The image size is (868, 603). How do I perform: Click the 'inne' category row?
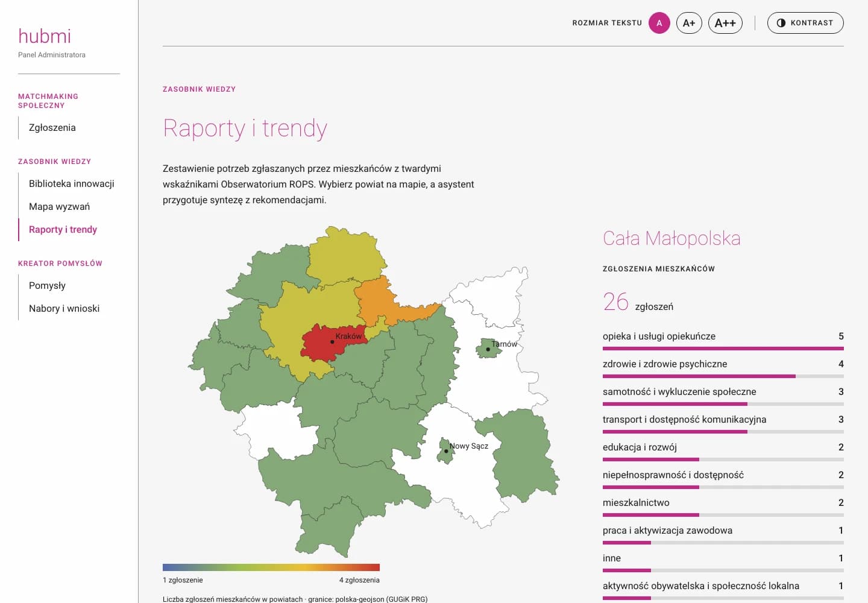723,562
